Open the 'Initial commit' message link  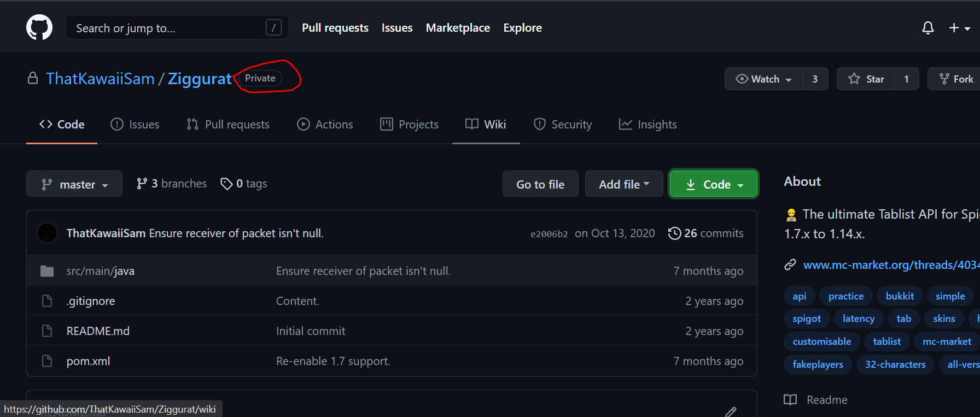point(311,331)
